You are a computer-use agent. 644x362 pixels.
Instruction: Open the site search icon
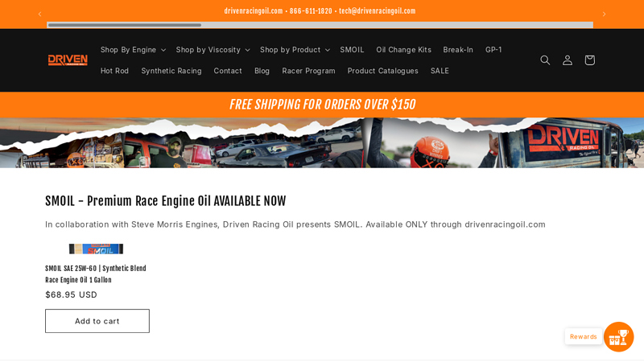[545, 60]
